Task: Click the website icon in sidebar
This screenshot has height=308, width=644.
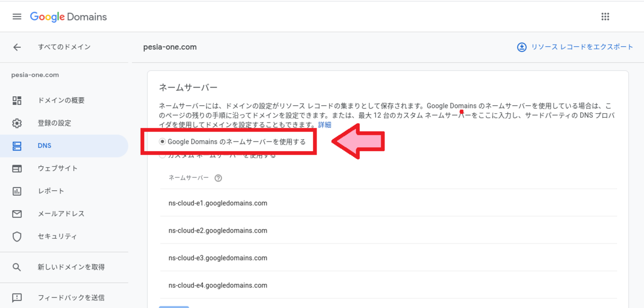Action: (17, 169)
